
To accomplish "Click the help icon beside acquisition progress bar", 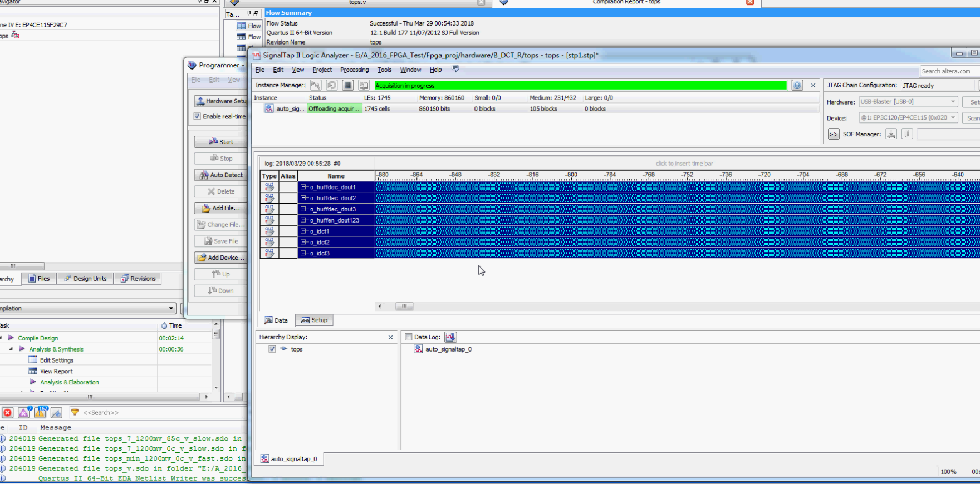I will pos(797,85).
